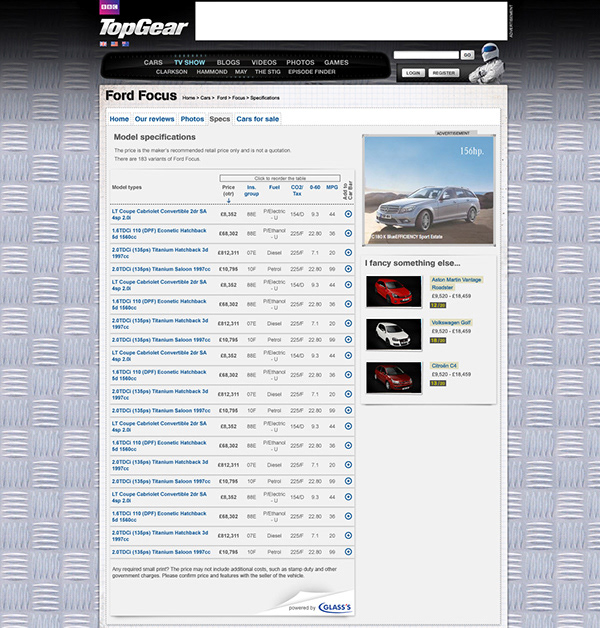Go to the BLOGS section
The width and height of the screenshot is (600, 628).
228,62
